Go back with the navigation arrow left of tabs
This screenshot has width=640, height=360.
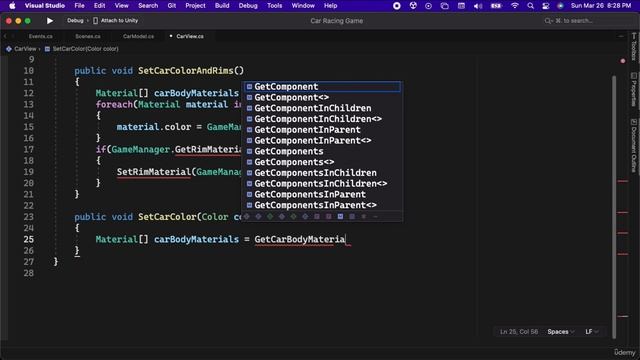pyautogui.click(x=5, y=36)
